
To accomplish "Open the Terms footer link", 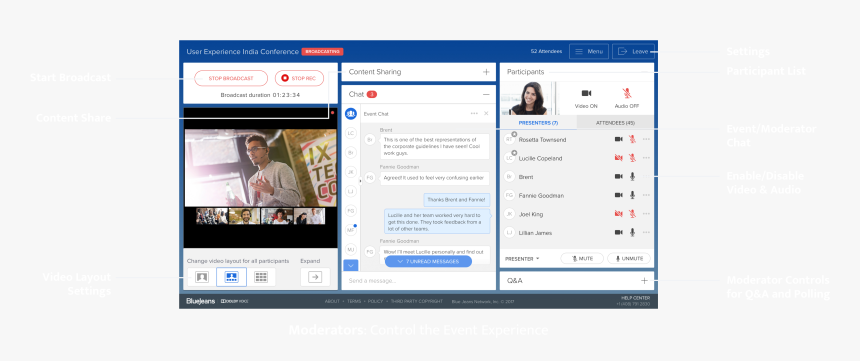I will (x=354, y=301).
